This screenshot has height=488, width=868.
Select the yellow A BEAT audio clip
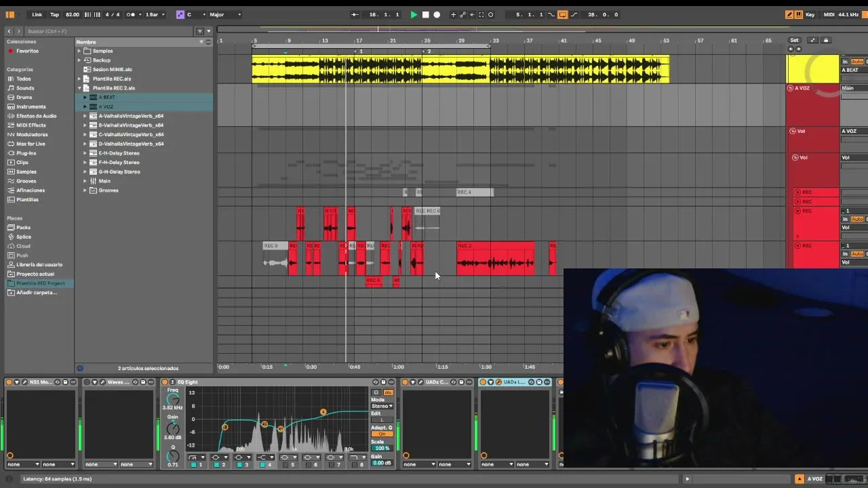461,70
